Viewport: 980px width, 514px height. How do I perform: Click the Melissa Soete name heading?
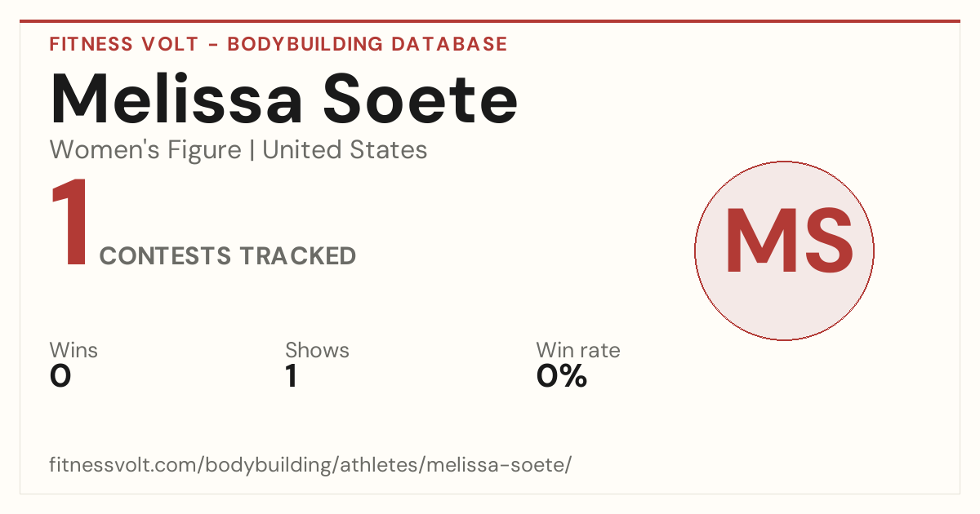pos(284,99)
